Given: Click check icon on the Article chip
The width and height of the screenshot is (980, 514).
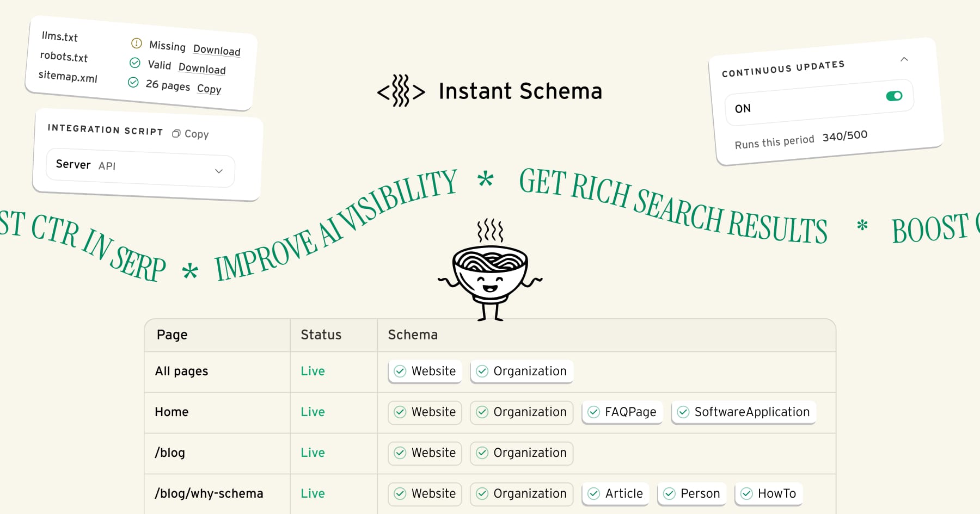Looking at the screenshot, I should click(594, 493).
